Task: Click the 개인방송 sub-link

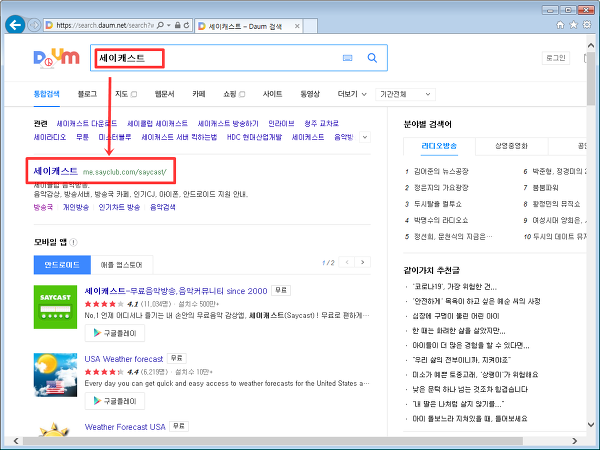Action: 76,207
